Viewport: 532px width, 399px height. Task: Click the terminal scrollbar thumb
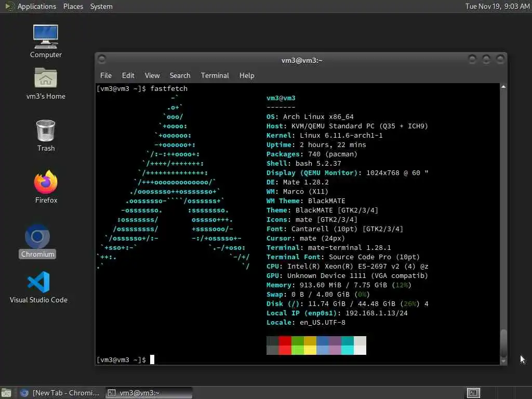(503, 343)
